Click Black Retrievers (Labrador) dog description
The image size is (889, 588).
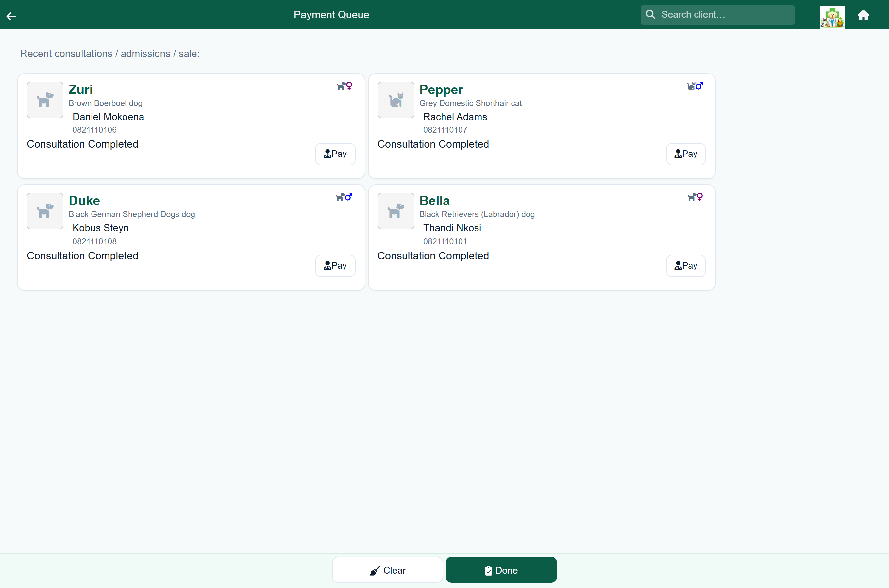coord(477,214)
